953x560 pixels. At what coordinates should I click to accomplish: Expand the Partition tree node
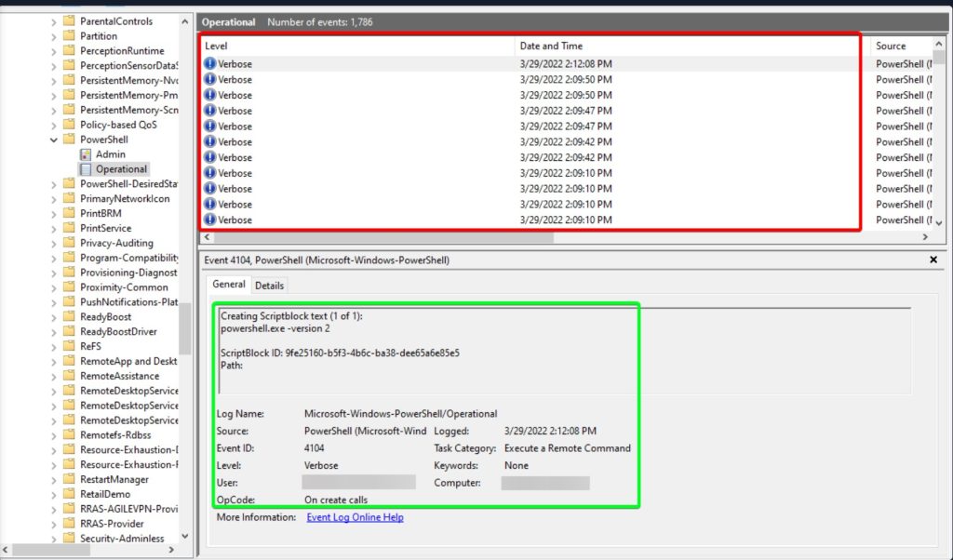point(54,36)
